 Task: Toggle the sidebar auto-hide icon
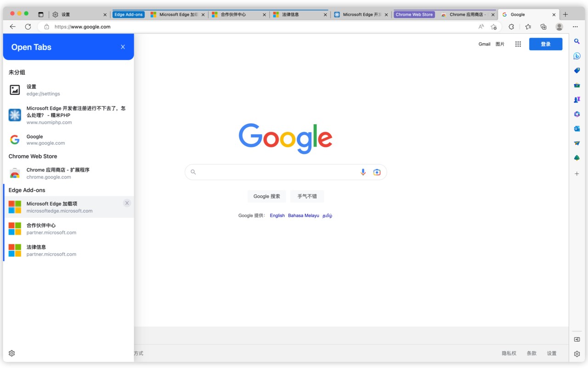(x=577, y=339)
